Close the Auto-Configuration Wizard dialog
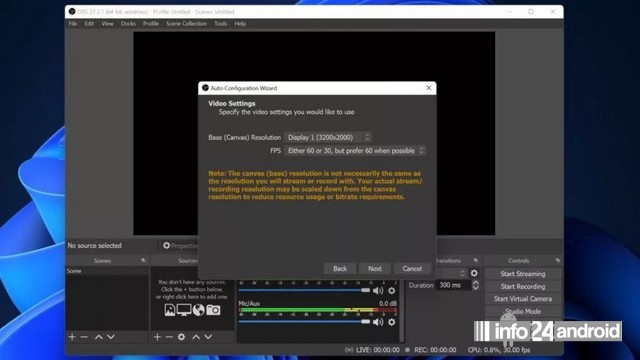640x360 pixels. [429, 88]
